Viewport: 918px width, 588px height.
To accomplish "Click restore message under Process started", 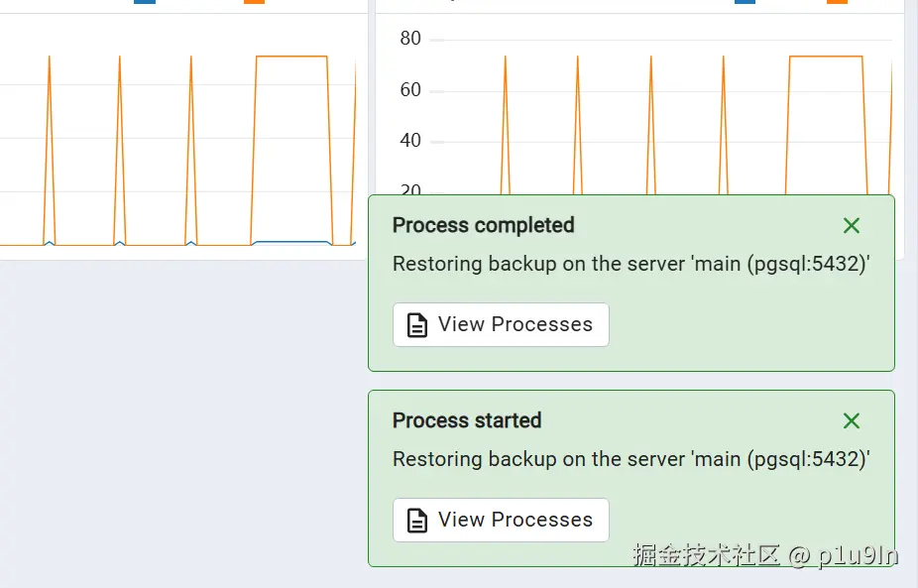I will pyautogui.click(x=631, y=459).
